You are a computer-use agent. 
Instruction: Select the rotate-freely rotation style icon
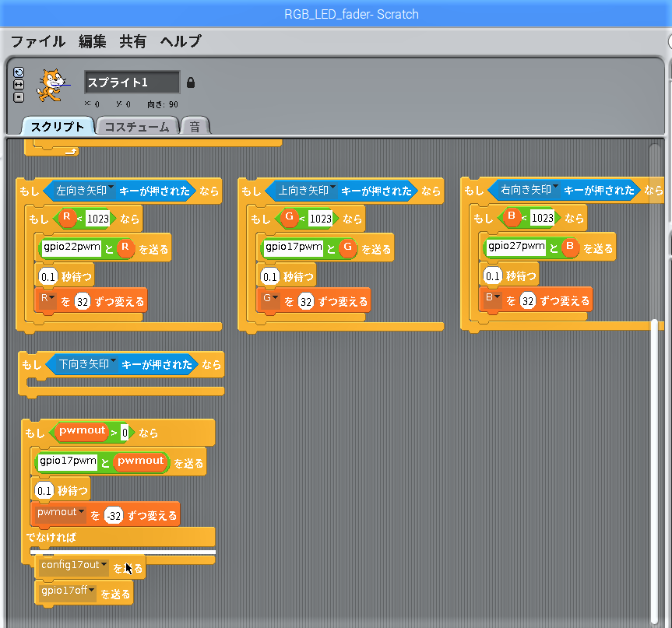coord(19,72)
